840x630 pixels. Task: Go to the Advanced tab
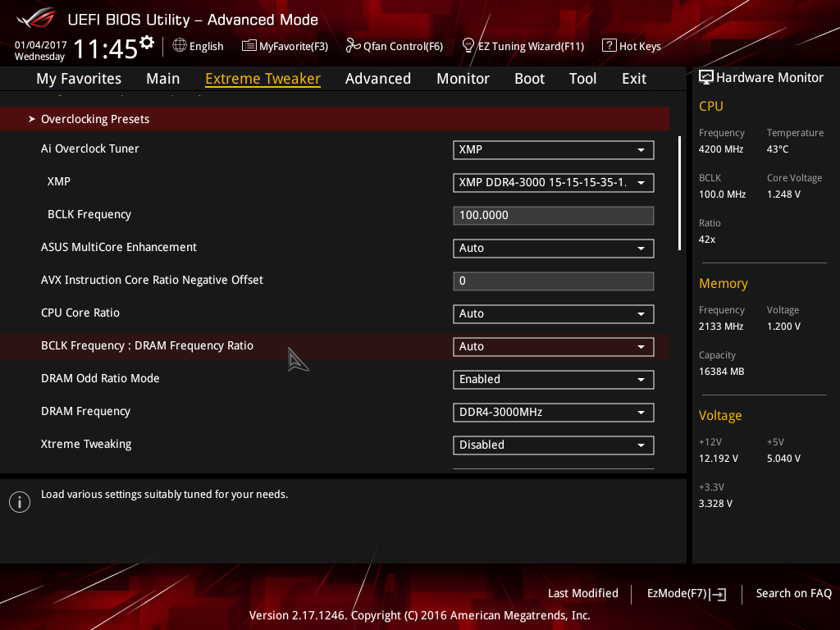(x=378, y=79)
